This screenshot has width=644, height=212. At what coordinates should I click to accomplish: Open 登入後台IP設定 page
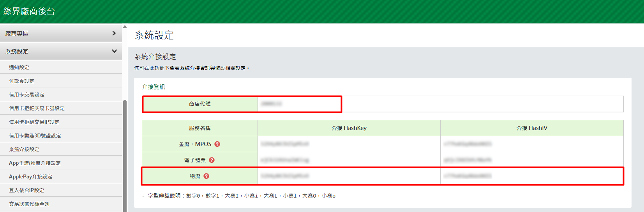pyautogui.click(x=27, y=191)
